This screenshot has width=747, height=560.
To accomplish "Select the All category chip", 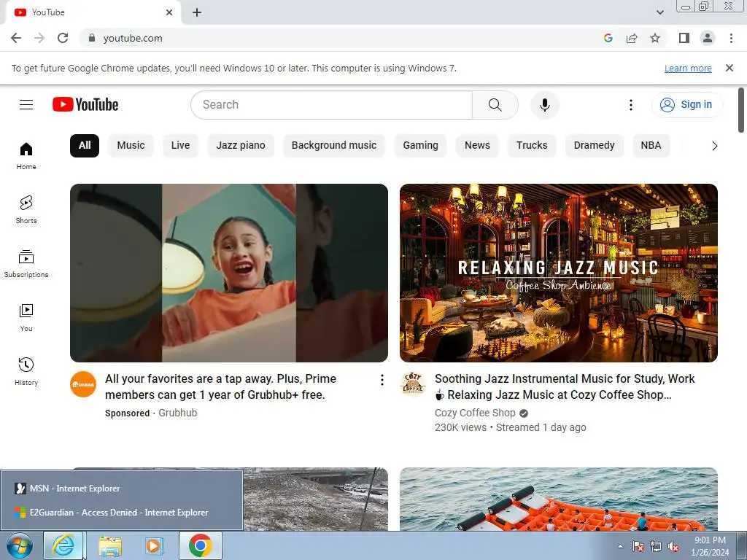I will (x=85, y=145).
